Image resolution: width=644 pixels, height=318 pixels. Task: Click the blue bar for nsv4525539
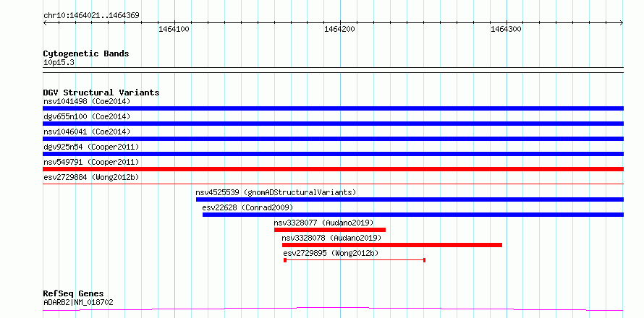click(x=410, y=199)
